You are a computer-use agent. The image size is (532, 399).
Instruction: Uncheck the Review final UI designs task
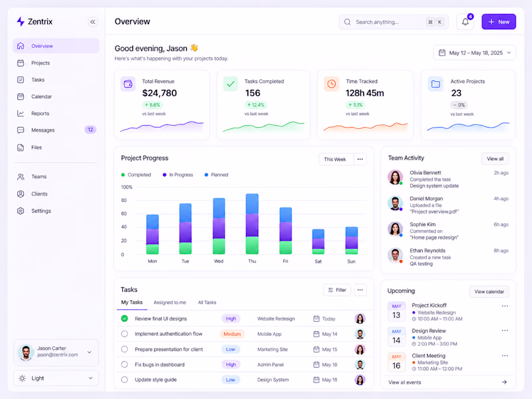(124, 319)
